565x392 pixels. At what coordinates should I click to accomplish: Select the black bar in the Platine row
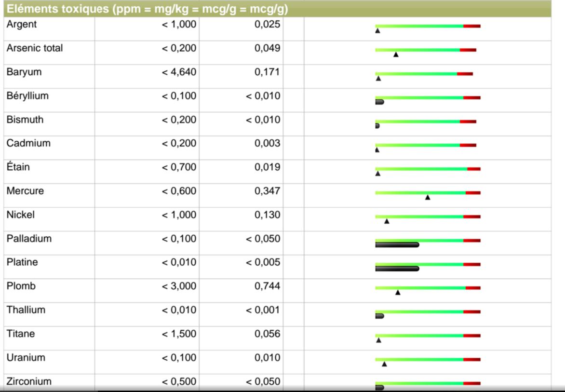[397, 269]
